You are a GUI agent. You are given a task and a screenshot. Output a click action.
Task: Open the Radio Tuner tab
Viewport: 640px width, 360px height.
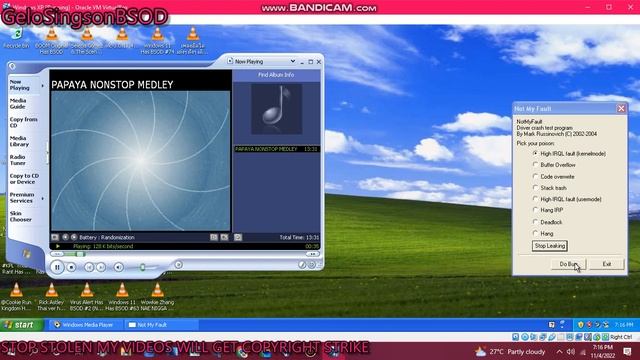point(18,160)
